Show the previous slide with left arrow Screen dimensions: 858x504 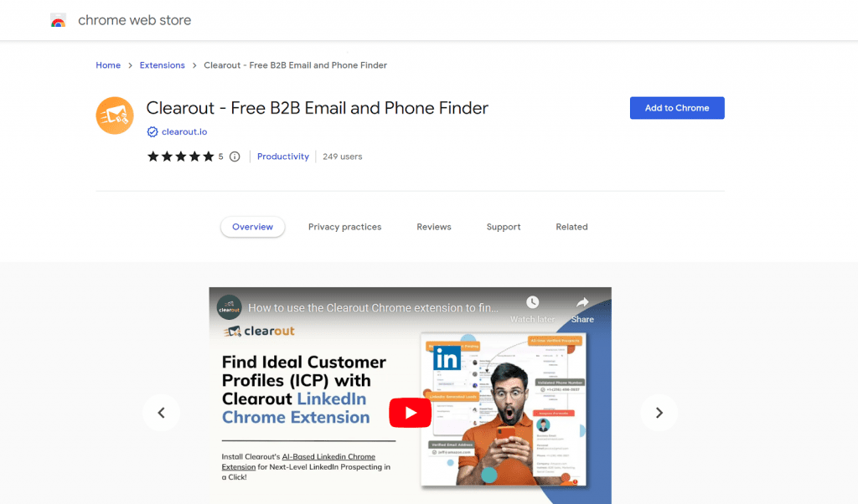point(162,413)
